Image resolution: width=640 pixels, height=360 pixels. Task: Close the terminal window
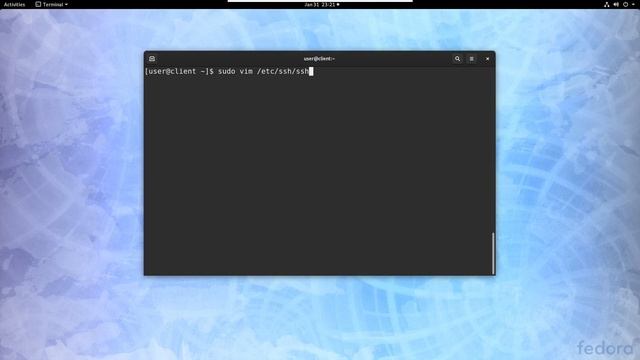487,59
